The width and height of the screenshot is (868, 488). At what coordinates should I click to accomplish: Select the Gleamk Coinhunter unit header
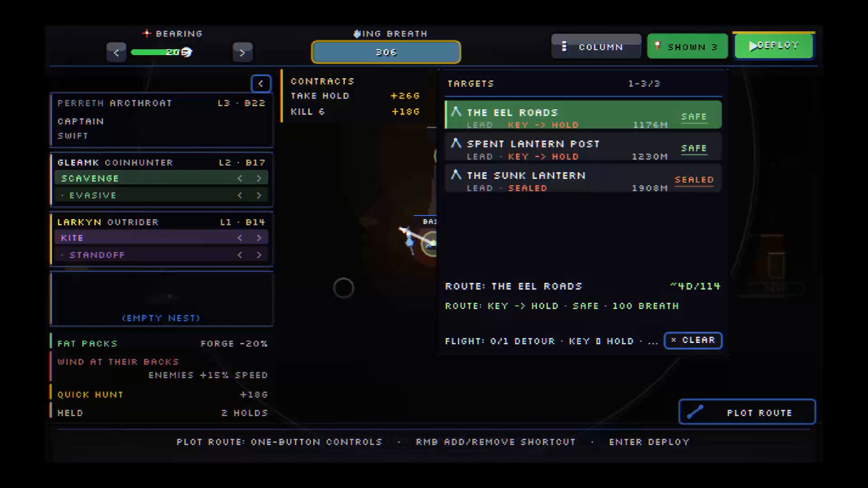click(161, 163)
